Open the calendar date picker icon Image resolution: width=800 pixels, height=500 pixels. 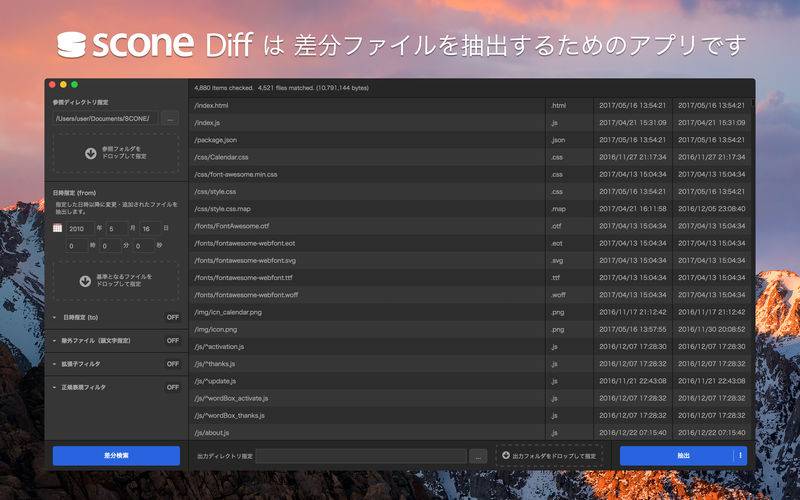57,228
